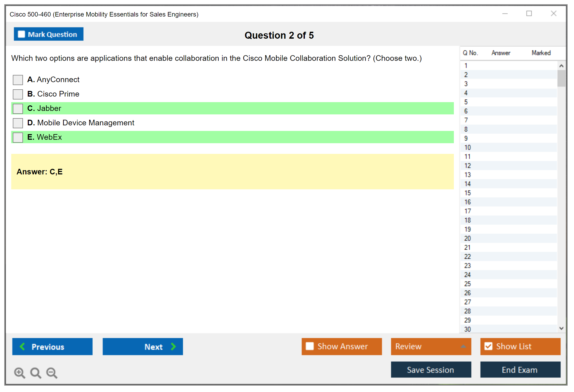Click the zoom in magnifier icon
The image size is (574, 392).
[19, 372]
